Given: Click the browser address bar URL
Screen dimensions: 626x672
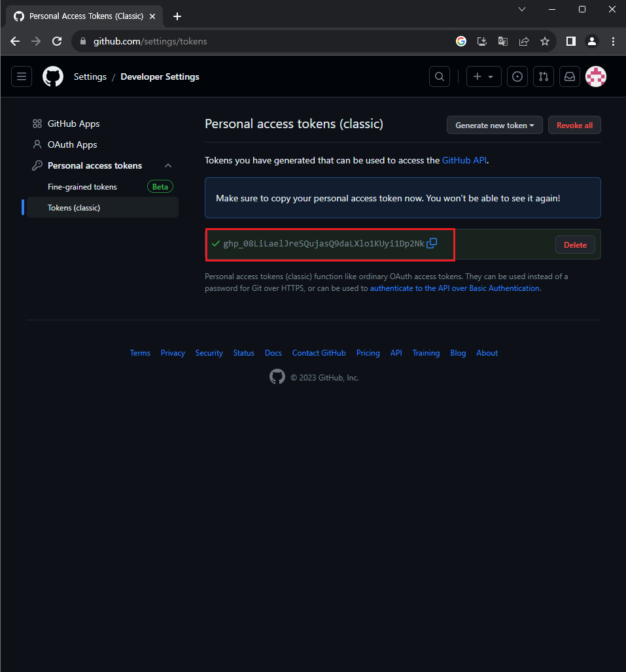Looking at the screenshot, I should (x=150, y=41).
